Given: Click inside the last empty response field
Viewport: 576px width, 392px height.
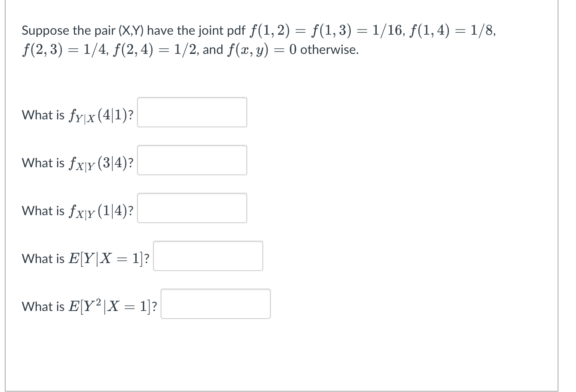Looking at the screenshot, I should [x=215, y=304].
